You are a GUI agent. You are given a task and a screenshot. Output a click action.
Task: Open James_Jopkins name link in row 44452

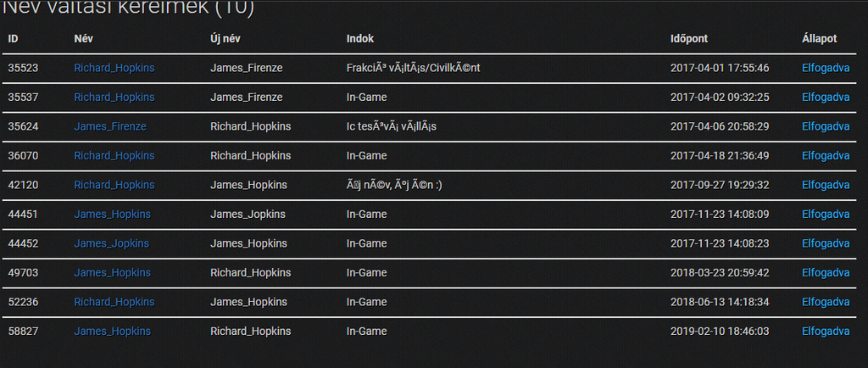pos(111,243)
